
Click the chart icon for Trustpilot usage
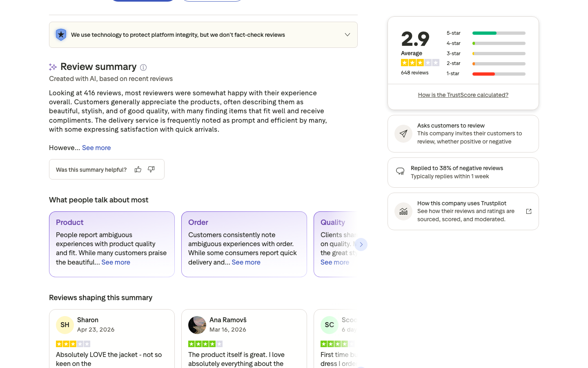point(403,211)
